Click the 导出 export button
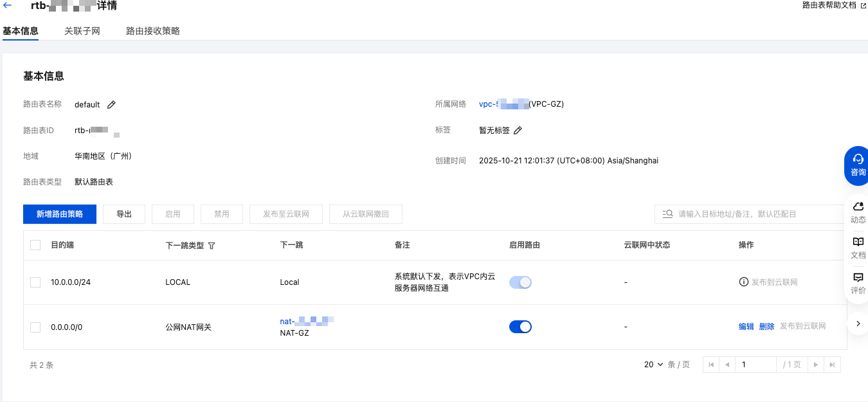Screen dimensions: 868x402 pyautogui.click(x=124, y=214)
